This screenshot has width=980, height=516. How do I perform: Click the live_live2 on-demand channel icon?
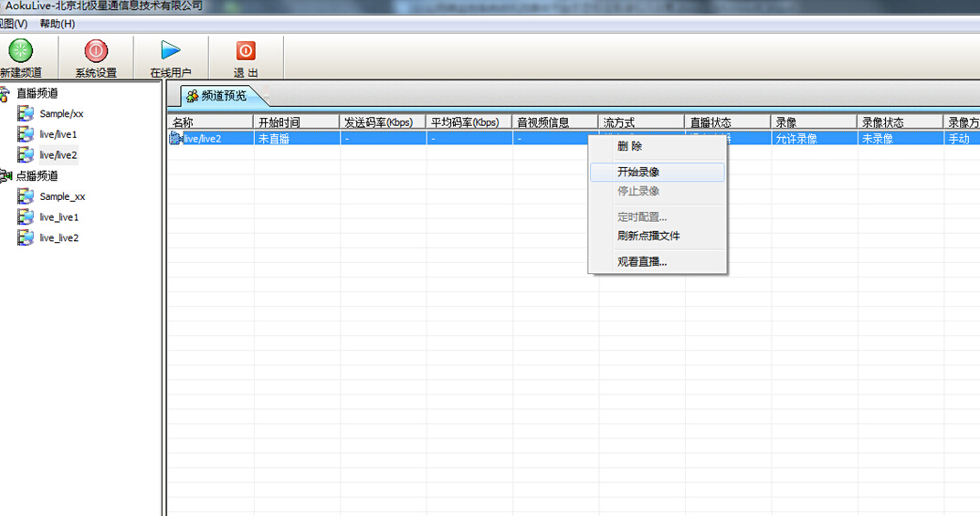point(26,238)
